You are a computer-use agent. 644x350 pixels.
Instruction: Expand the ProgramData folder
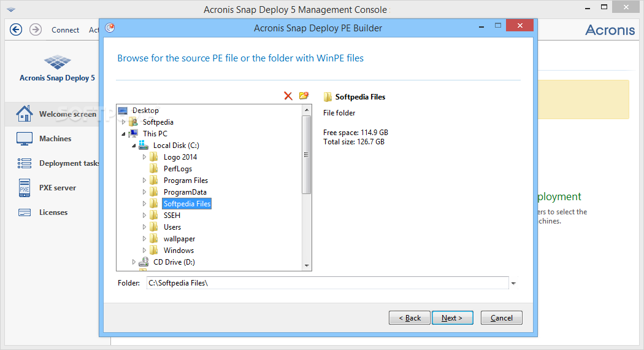(x=144, y=192)
